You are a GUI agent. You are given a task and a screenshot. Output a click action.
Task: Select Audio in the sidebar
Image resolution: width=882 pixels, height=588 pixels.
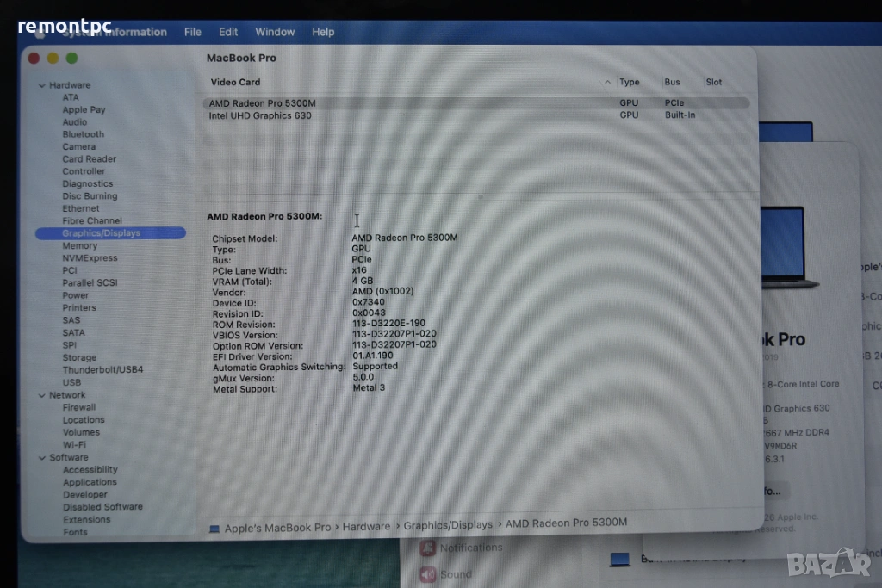click(74, 122)
